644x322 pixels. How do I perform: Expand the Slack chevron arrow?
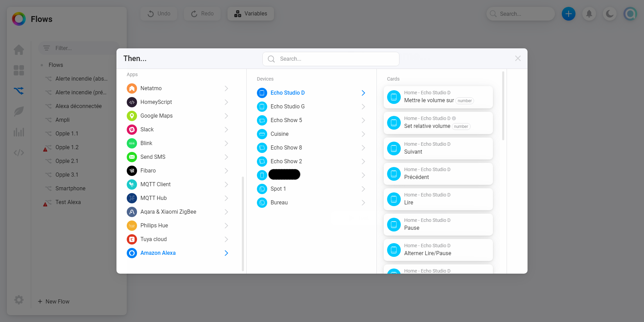click(226, 130)
